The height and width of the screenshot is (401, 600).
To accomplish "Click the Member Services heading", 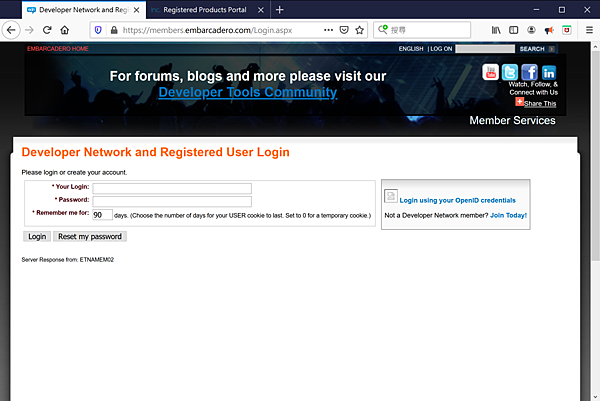I will 512,120.
